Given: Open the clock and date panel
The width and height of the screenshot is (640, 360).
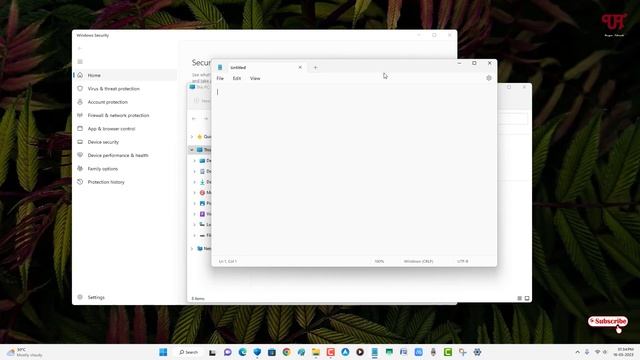Looking at the screenshot, I should [x=623, y=352].
